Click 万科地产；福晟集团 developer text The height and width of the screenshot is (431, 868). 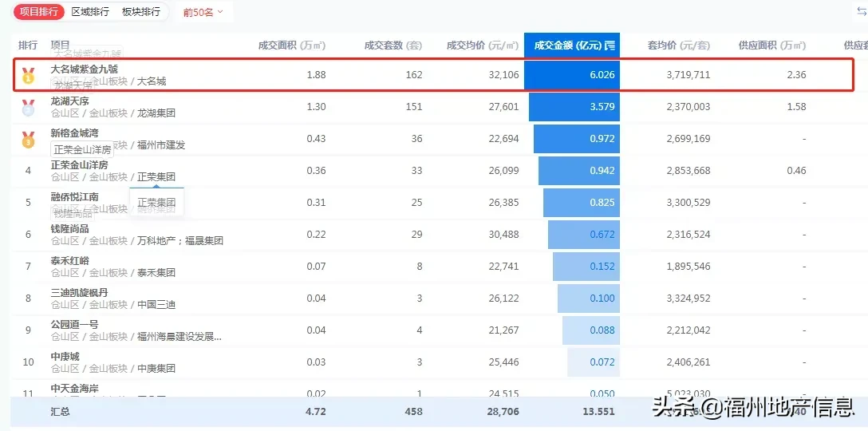pyautogui.click(x=180, y=241)
